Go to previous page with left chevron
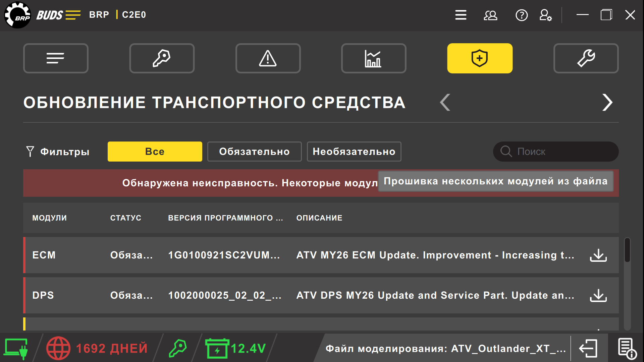Image resolution: width=644 pixels, height=362 pixels. (x=445, y=102)
